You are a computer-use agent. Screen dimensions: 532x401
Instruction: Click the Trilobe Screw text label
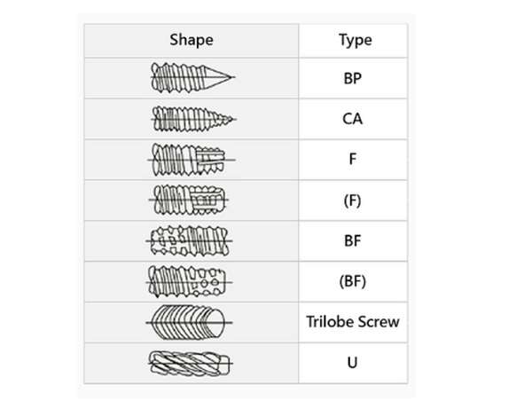click(x=353, y=321)
